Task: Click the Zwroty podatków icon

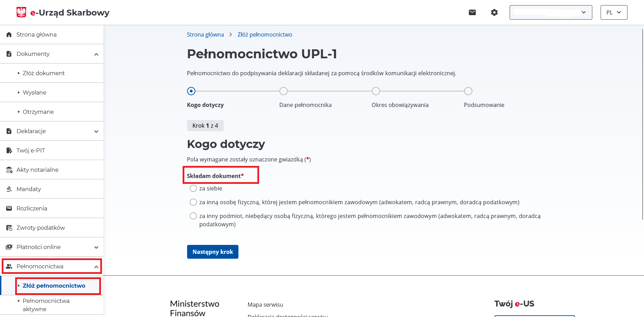Action: tap(9, 228)
